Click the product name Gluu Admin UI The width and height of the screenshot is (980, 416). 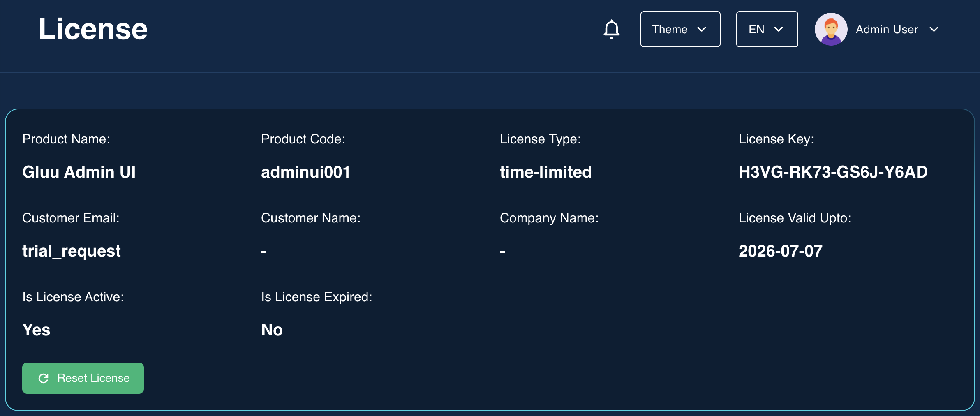pyautogui.click(x=79, y=172)
